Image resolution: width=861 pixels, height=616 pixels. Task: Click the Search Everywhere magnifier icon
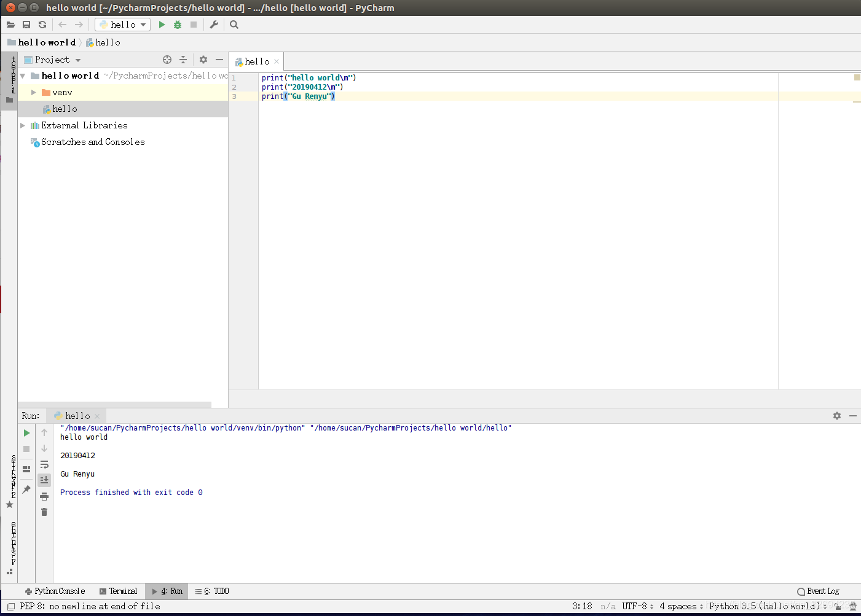234,25
